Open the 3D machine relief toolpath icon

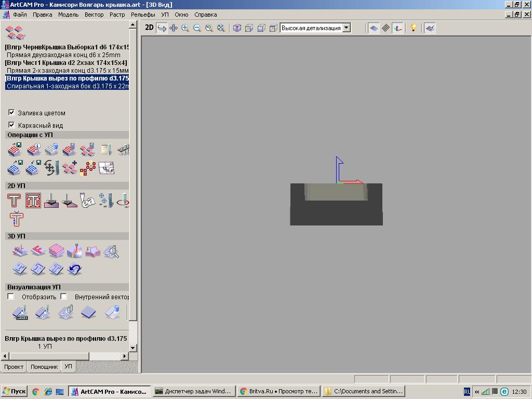(x=20, y=252)
